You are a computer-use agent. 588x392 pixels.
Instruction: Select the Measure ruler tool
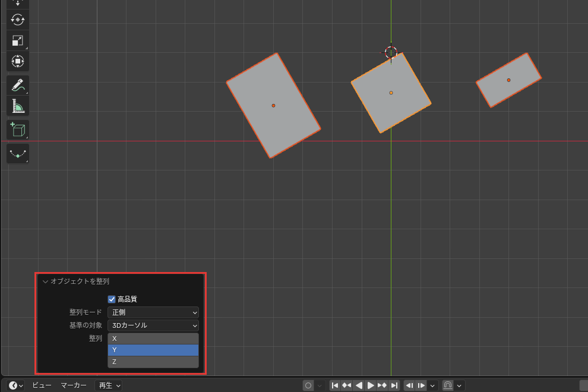[18, 106]
